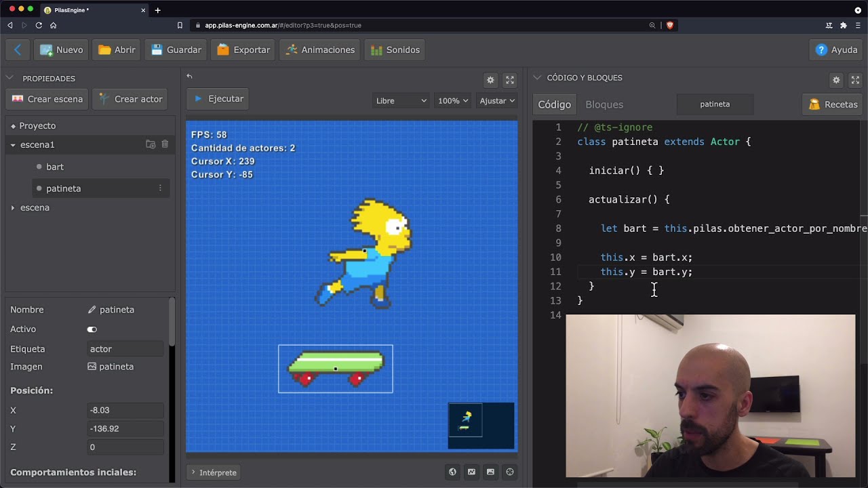Collapse the escena1 tree node
868x488 pixels.
13,145
